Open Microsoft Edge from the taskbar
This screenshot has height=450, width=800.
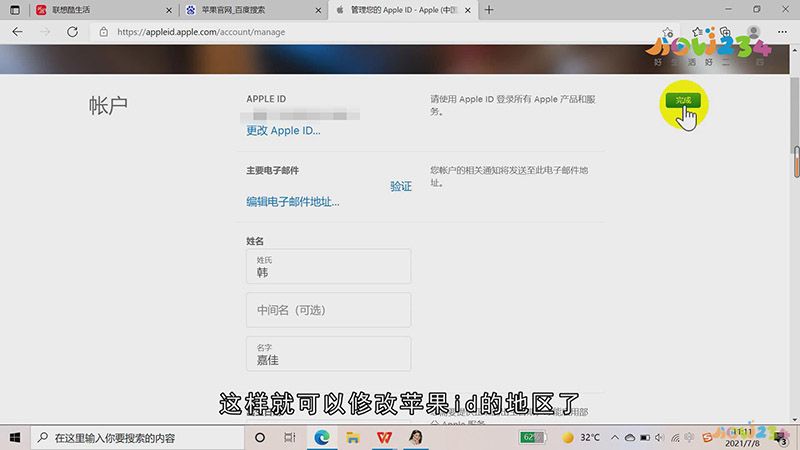point(321,438)
